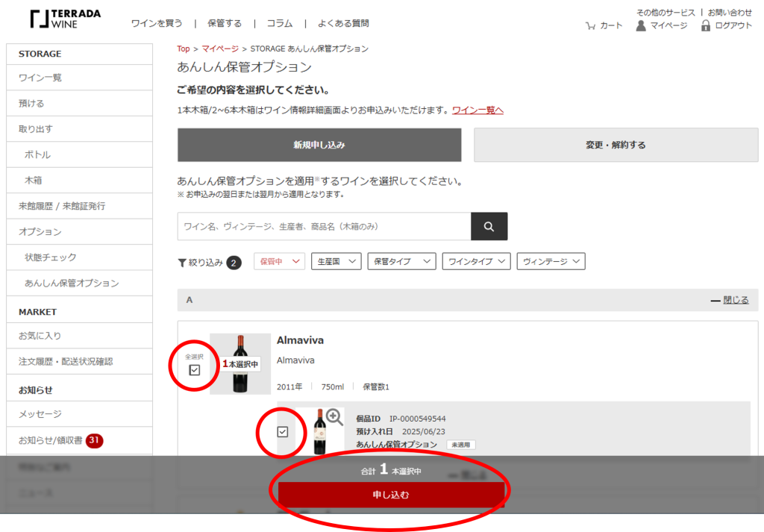The image size is (764, 532).
Task: Click the Terrada Wine logo
Action: [x=66, y=19]
